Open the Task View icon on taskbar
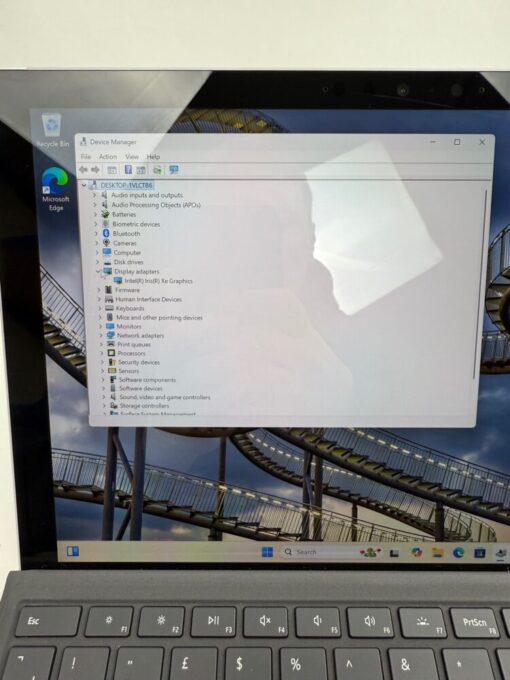Screen dimensions: 510x680 pos(394,552)
